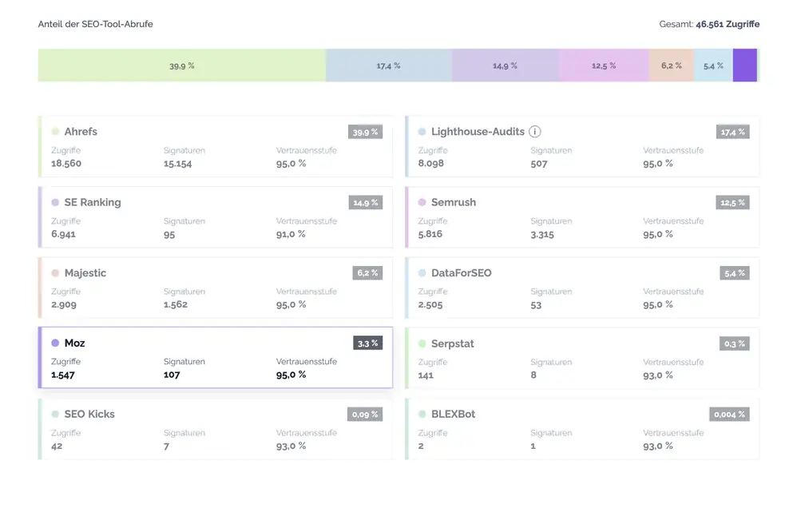Click the Ahrefs Zugriffe value 18.560
Viewport: 789px width, 532px height.
[66, 163]
